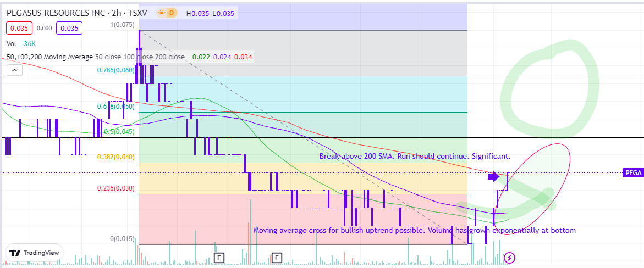Click the PEGA price label on the scale
The width and height of the screenshot is (644, 268).
pos(632,173)
